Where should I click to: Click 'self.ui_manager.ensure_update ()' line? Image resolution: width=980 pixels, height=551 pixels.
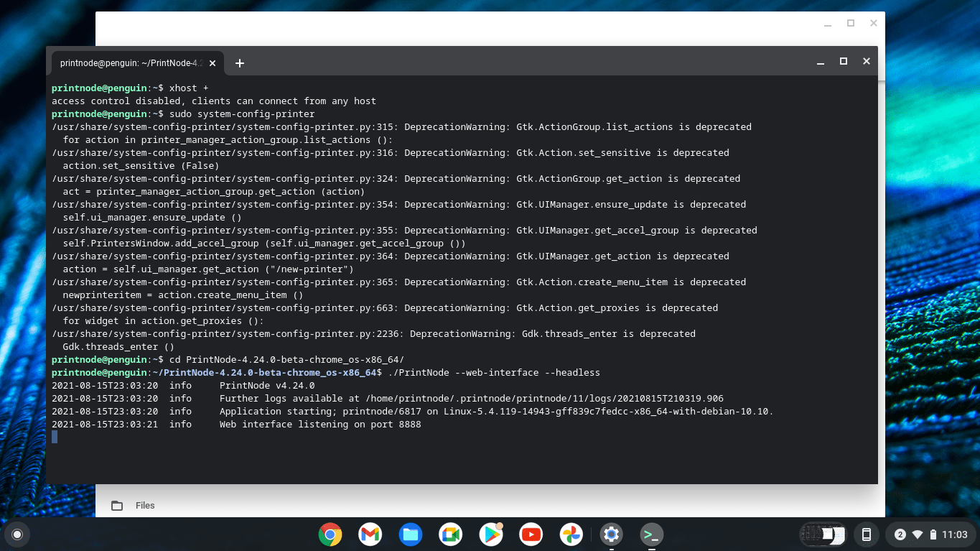[x=152, y=218]
